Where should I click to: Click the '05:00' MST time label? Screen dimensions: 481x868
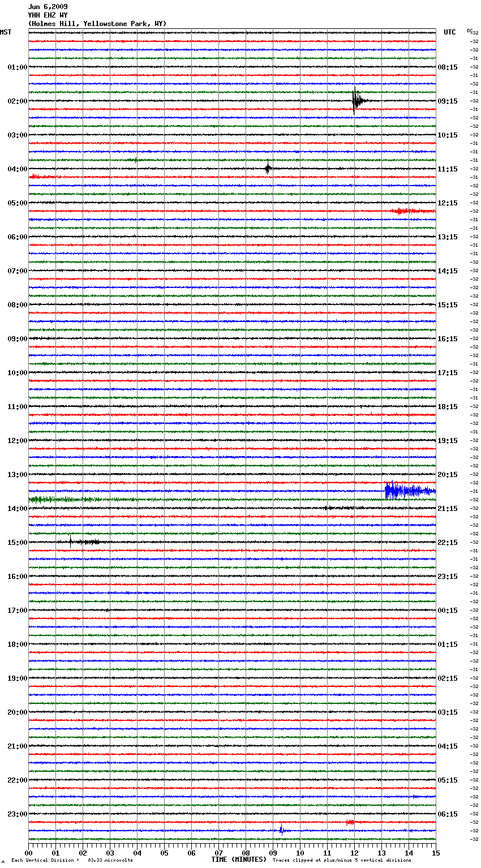18,203
